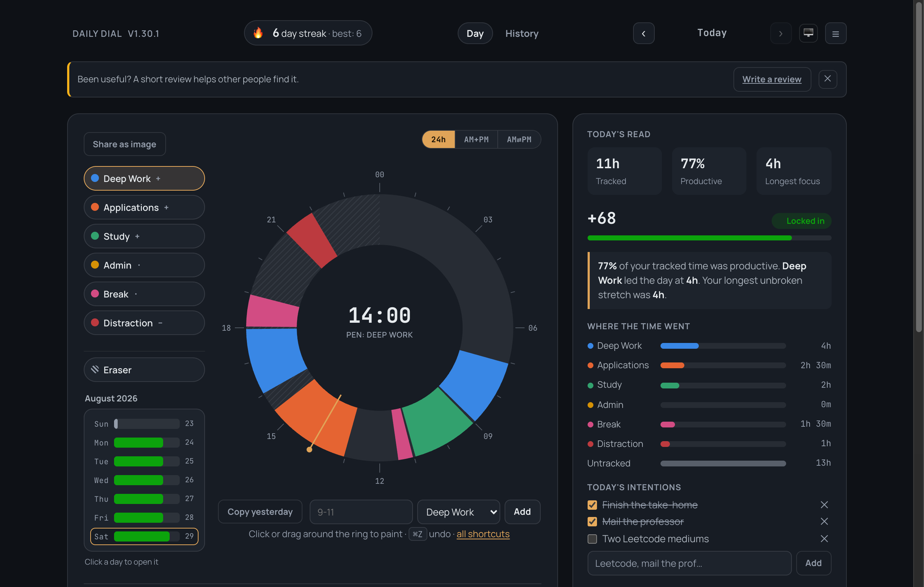Open Thursday 27 in the week list

(144, 499)
